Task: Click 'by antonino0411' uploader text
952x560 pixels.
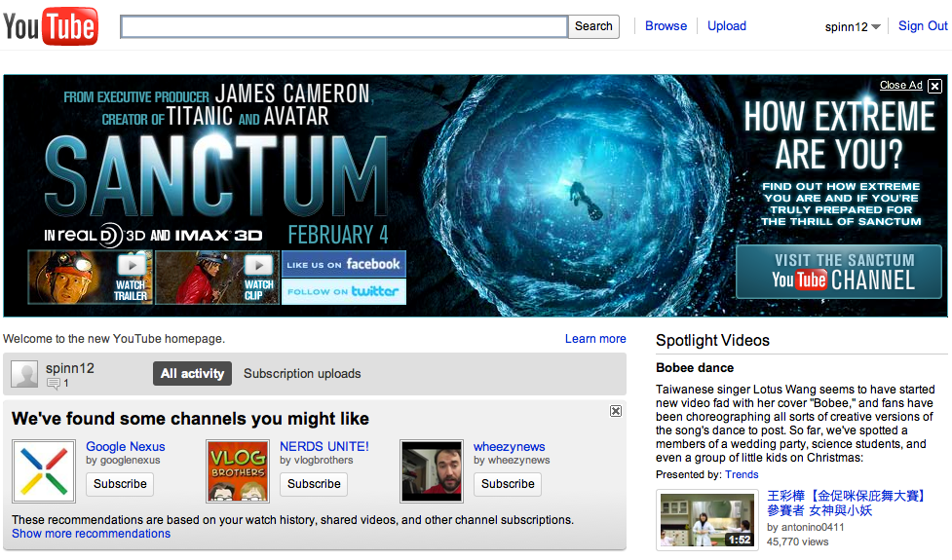Action: [x=805, y=527]
